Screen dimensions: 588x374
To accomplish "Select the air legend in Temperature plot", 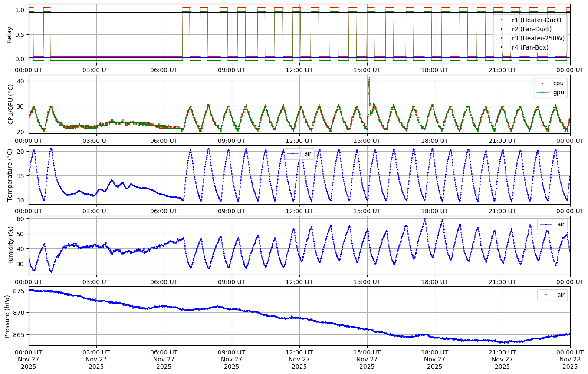I will pos(308,153).
